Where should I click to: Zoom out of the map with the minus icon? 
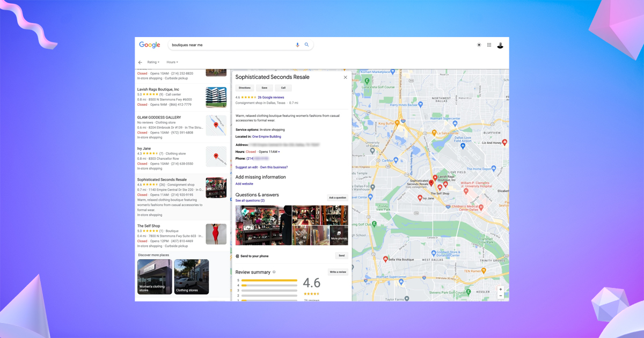click(501, 296)
